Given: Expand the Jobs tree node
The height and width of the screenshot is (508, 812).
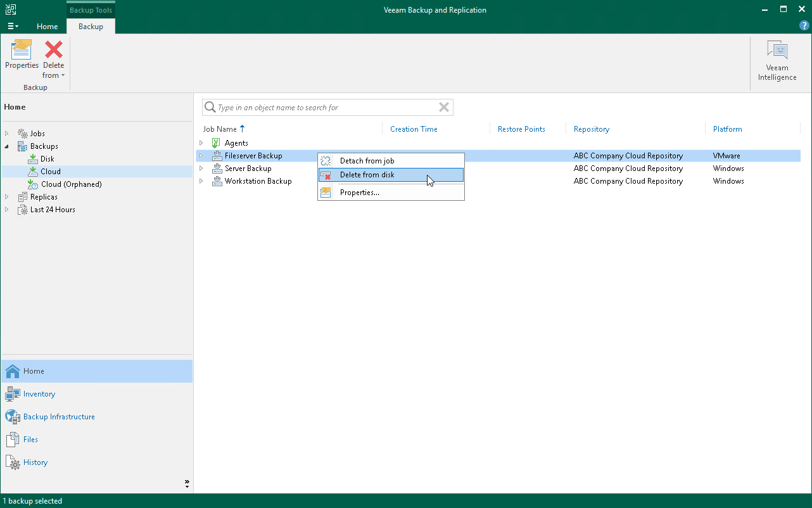Looking at the screenshot, I should point(6,133).
